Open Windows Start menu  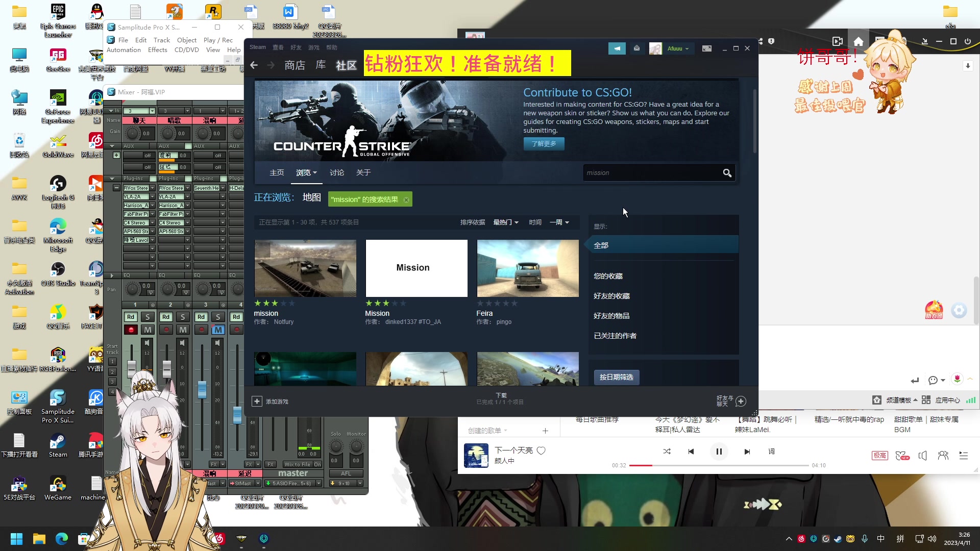pos(16,539)
